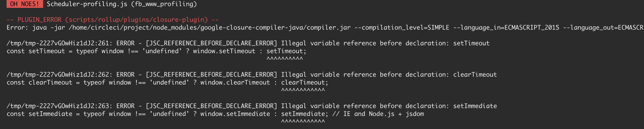This screenshot has width=644, height=129.
Task: Open the temp file reference at line 262
Action: click(x=58, y=75)
